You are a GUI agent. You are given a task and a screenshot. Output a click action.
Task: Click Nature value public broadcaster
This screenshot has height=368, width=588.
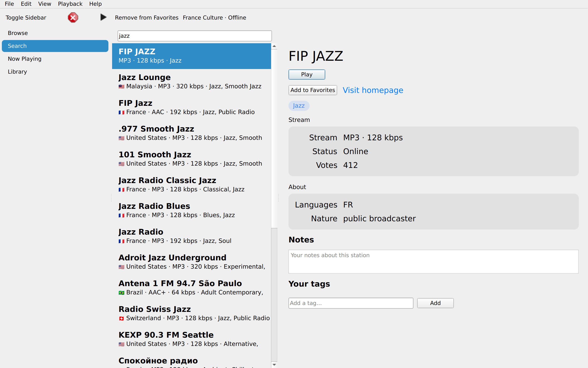pos(379,218)
